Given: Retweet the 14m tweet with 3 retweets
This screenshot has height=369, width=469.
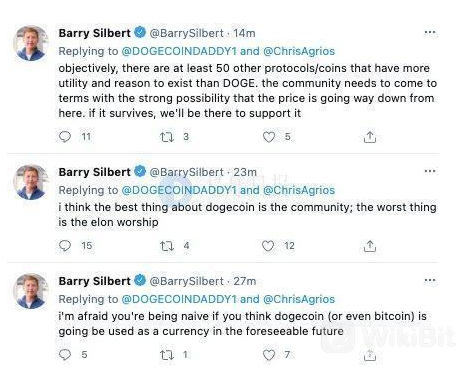Looking at the screenshot, I should point(167,137).
